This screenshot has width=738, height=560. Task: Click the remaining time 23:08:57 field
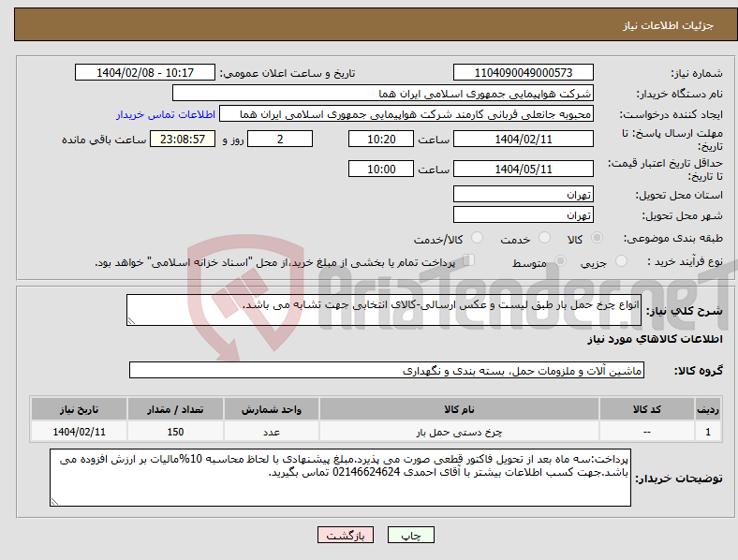[183, 139]
